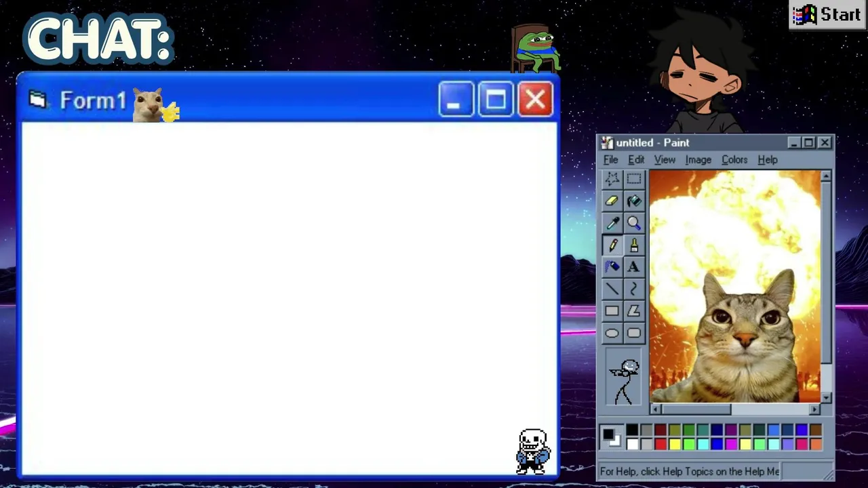The width and height of the screenshot is (868, 488).
Task: Minimize the Form1 window
Action: [x=456, y=100]
